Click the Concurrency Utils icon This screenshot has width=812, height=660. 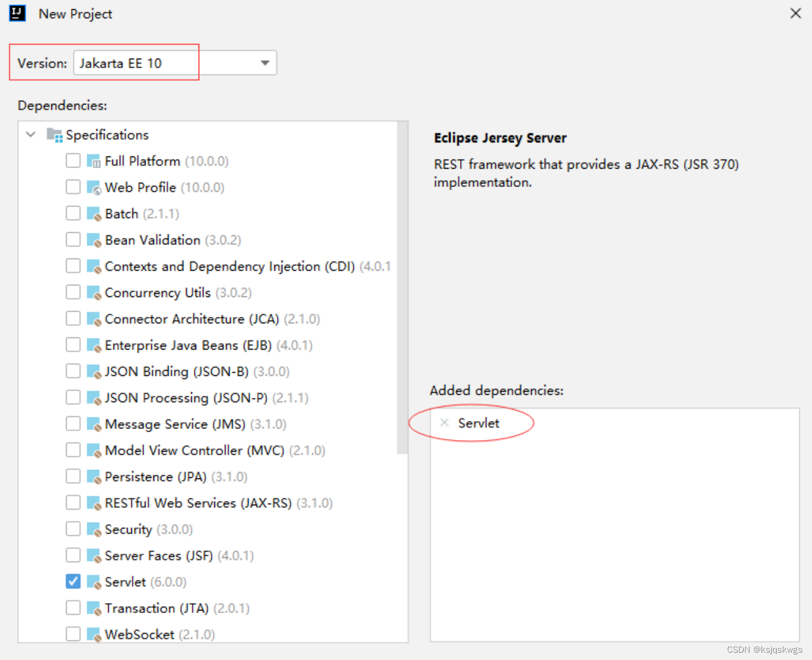[x=93, y=293]
